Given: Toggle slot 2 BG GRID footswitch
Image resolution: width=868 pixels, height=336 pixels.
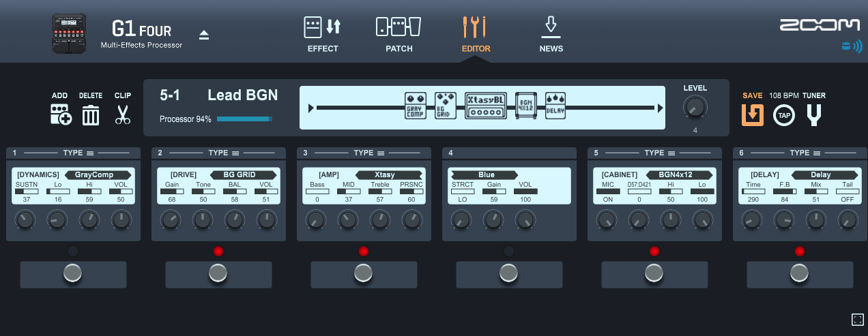Looking at the screenshot, I should tap(218, 274).
